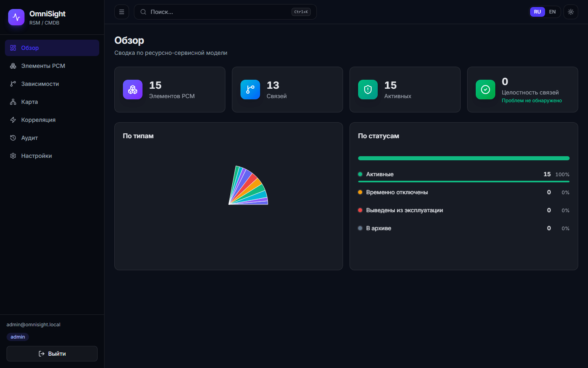Click the admin role badge
This screenshot has height=368, width=588.
point(18,337)
